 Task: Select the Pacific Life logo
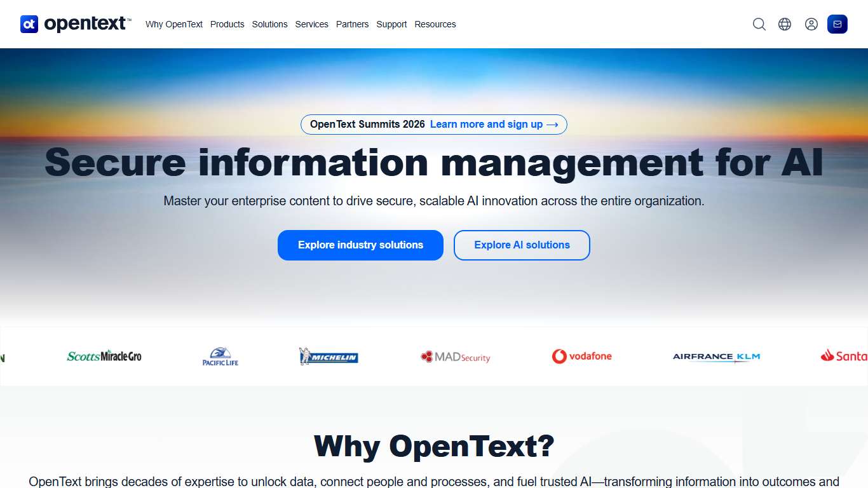click(219, 356)
